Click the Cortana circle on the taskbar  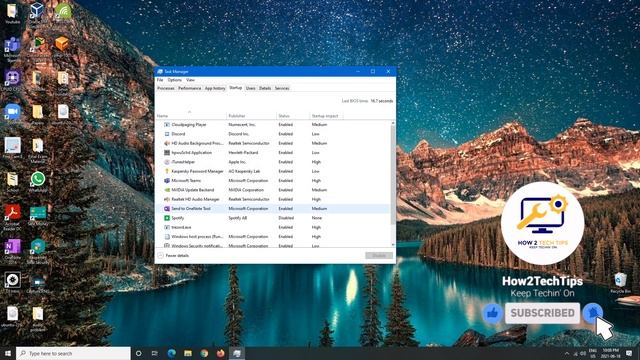[138, 353]
